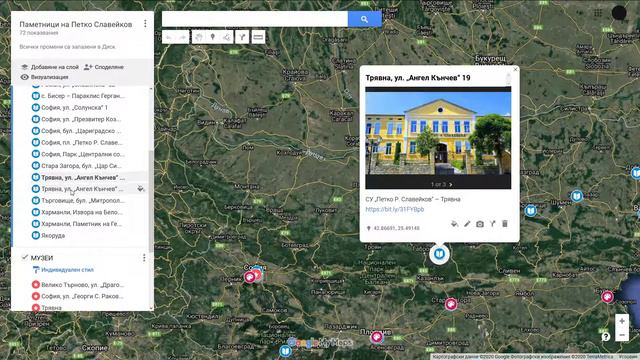Close the Трявна info popup
The image size is (640, 360).
515,70
